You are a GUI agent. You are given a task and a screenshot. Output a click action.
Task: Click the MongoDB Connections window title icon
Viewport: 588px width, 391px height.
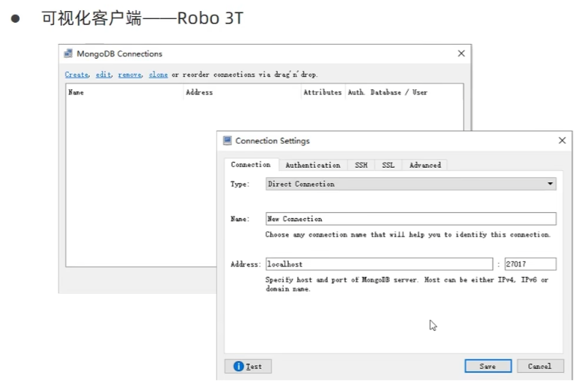pos(68,53)
